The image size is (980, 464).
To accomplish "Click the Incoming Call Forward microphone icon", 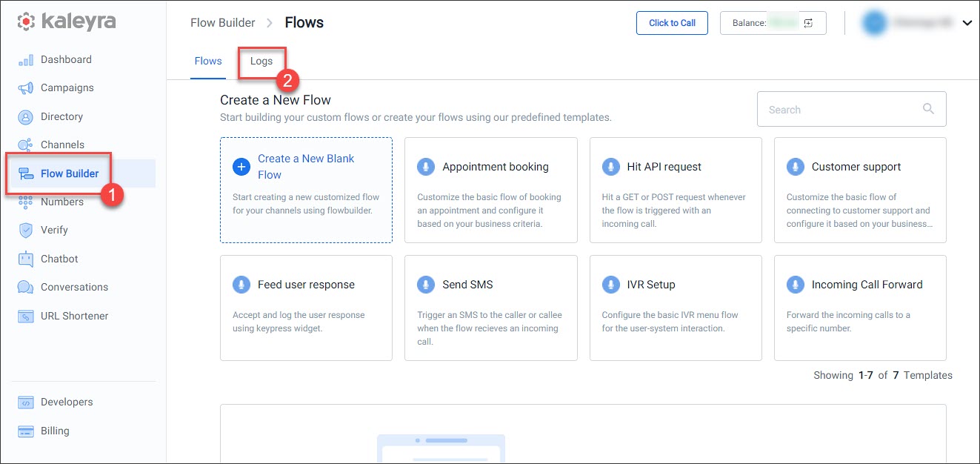I will 795,285.
